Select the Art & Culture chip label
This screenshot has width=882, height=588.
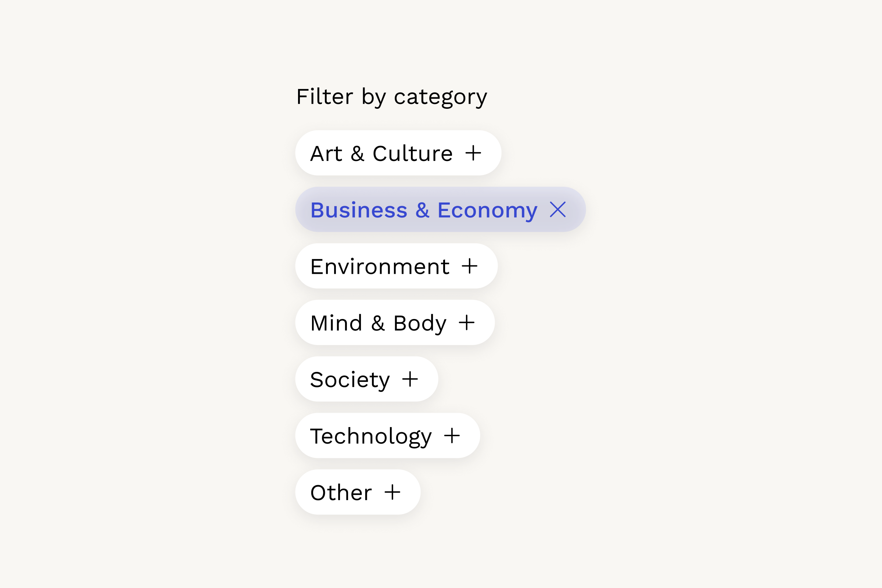381,153
